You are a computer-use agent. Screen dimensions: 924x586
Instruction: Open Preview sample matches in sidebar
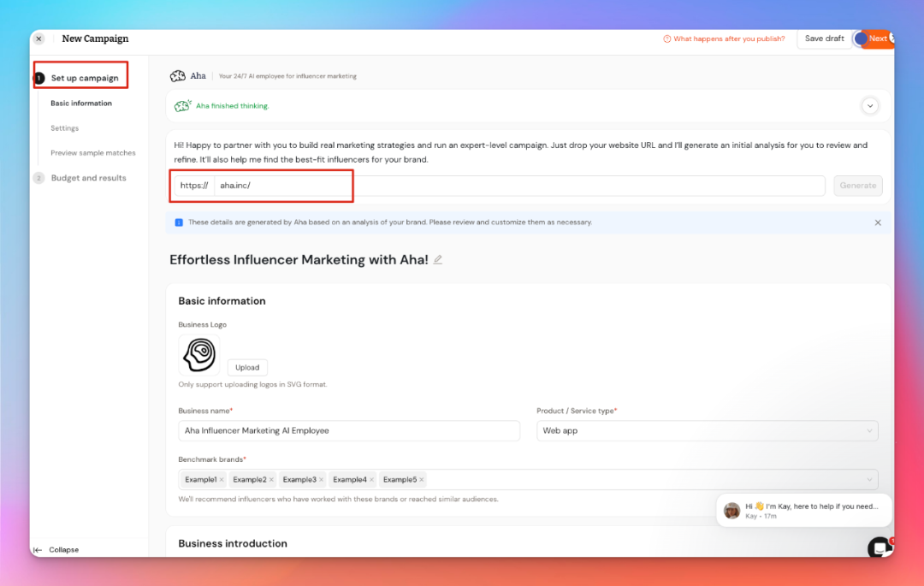point(92,153)
